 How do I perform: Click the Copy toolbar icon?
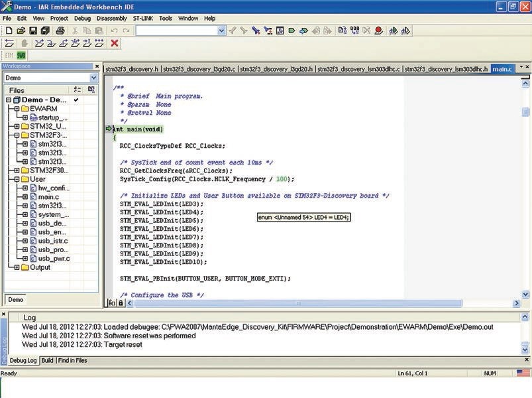(x=87, y=31)
